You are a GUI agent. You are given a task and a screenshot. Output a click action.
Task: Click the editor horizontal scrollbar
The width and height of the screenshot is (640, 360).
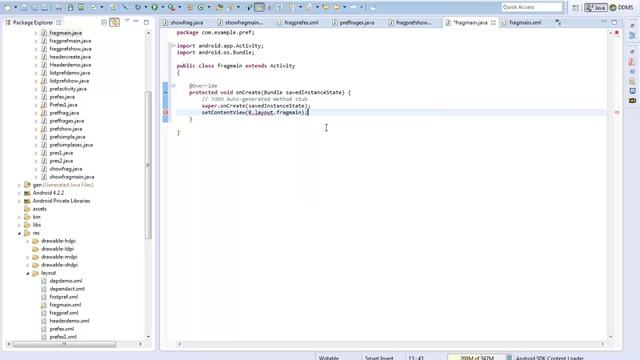pyautogui.click(x=391, y=344)
